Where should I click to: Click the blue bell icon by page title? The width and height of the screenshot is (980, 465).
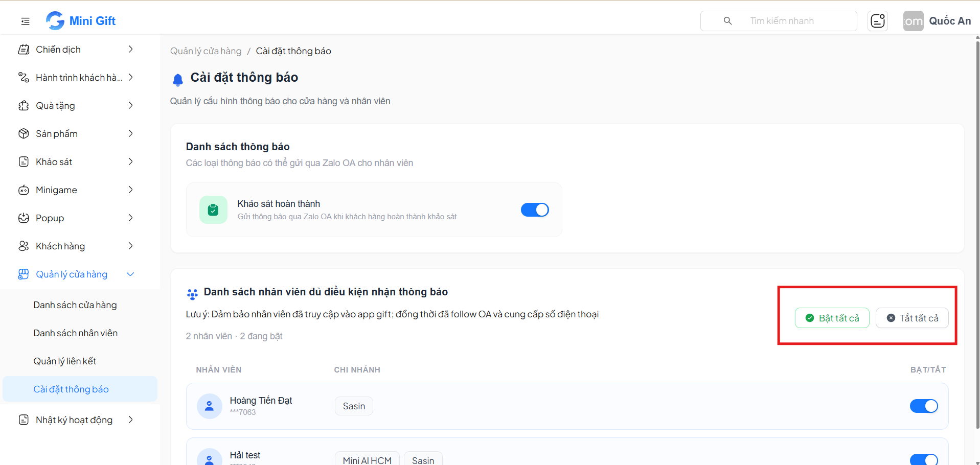[178, 79]
